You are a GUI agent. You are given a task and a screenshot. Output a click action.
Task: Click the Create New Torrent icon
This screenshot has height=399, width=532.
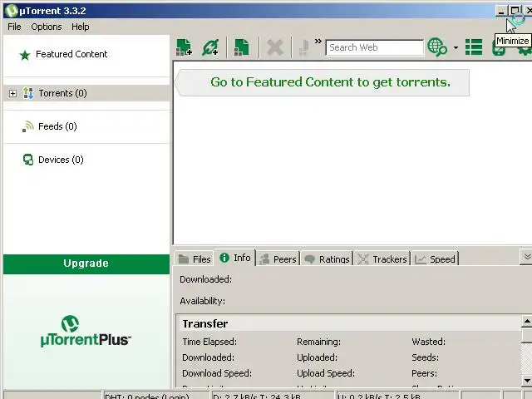(242, 47)
